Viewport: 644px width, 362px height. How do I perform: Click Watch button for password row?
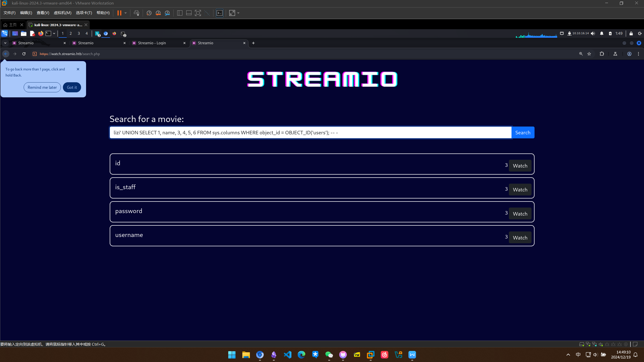click(x=520, y=214)
